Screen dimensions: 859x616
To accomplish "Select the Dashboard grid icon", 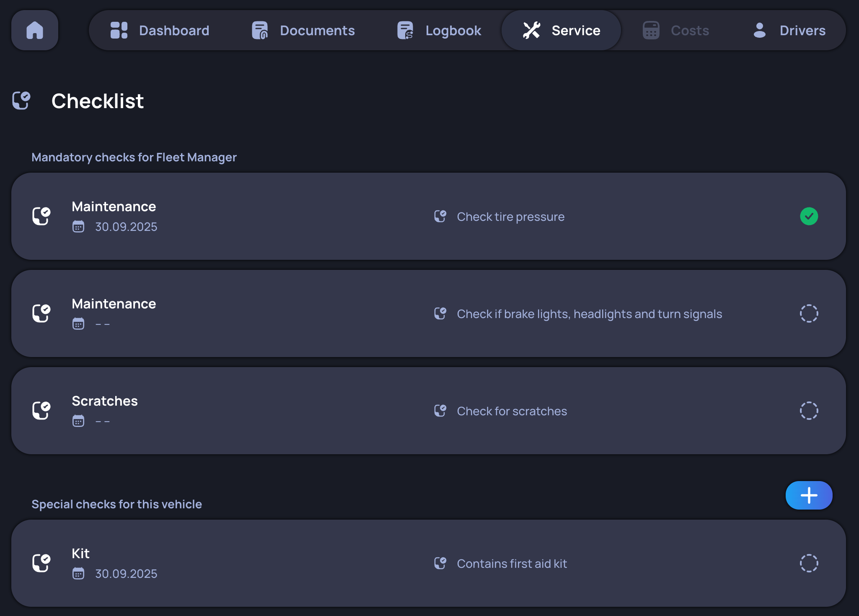I will pos(119,30).
